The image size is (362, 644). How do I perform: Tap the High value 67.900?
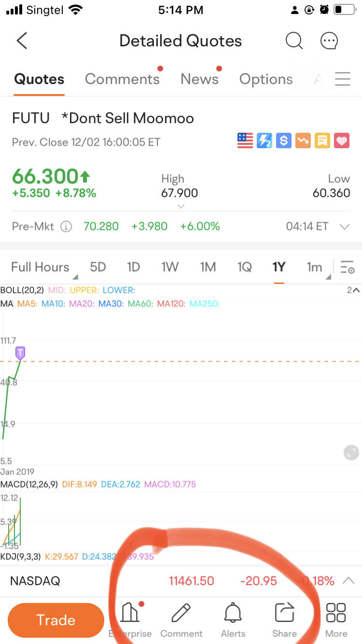tap(180, 193)
